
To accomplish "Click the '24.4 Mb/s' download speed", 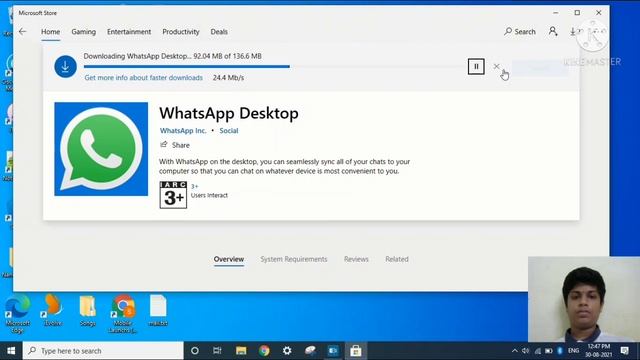I will (x=228, y=78).
